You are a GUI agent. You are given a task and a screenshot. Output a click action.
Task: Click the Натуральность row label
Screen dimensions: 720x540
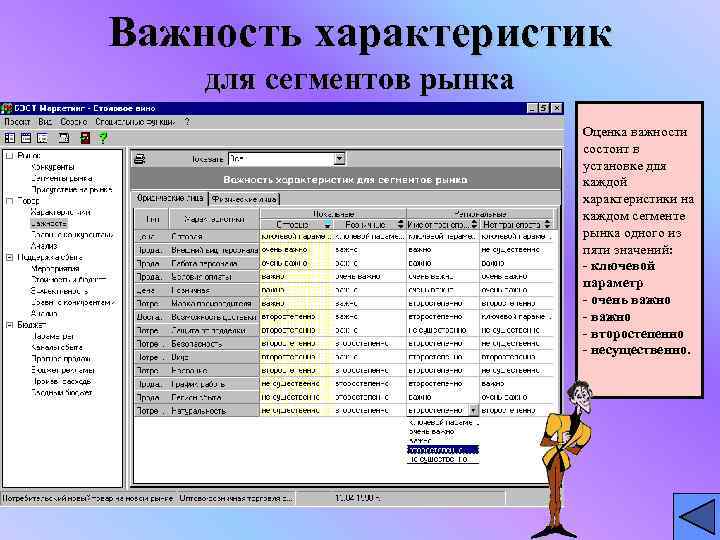(x=214, y=411)
